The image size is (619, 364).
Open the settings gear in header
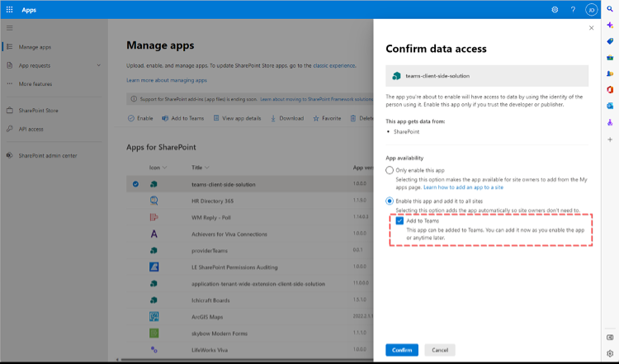point(555,9)
